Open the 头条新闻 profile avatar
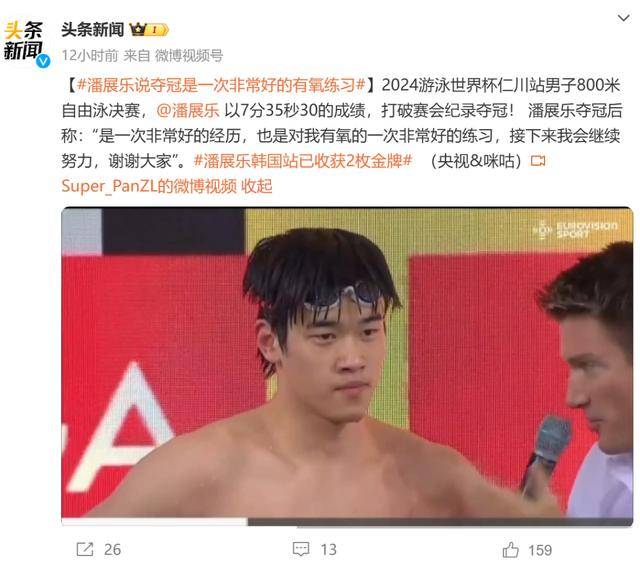 tap(25, 43)
